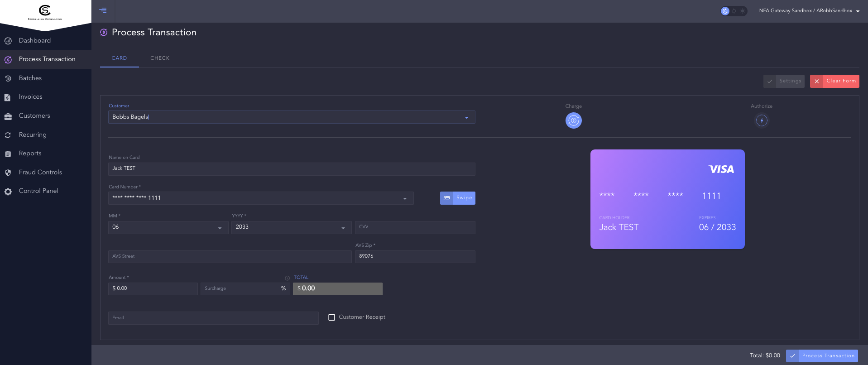
Task: Select the Charge transaction type icon
Action: (x=573, y=120)
